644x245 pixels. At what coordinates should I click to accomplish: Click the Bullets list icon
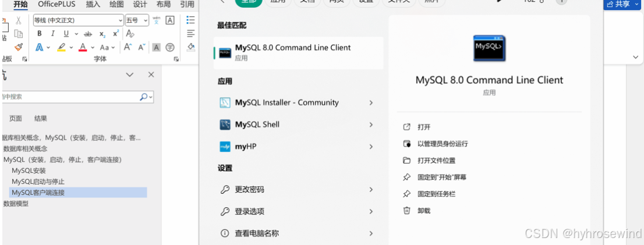coord(190,20)
